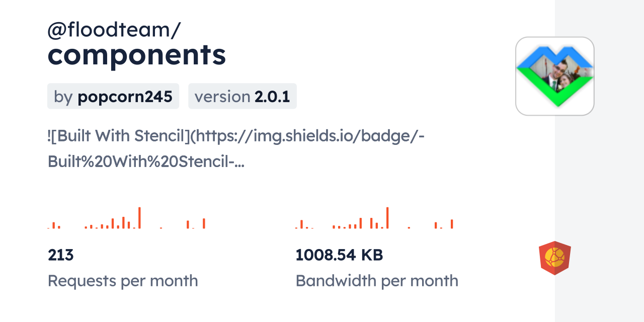Select the "by popcorn245" author badge
The width and height of the screenshot is (644, 322).
tap(113, 96)
